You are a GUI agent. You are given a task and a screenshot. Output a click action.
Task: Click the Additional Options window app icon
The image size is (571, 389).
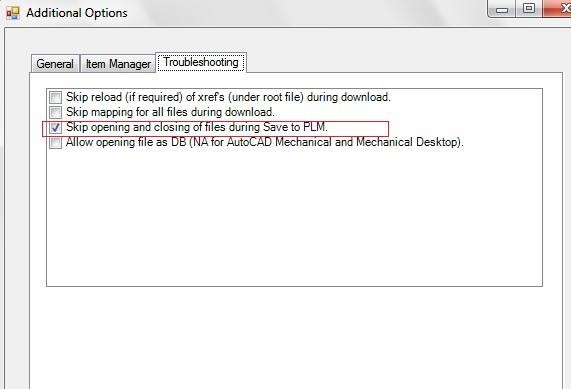[13, 13]
